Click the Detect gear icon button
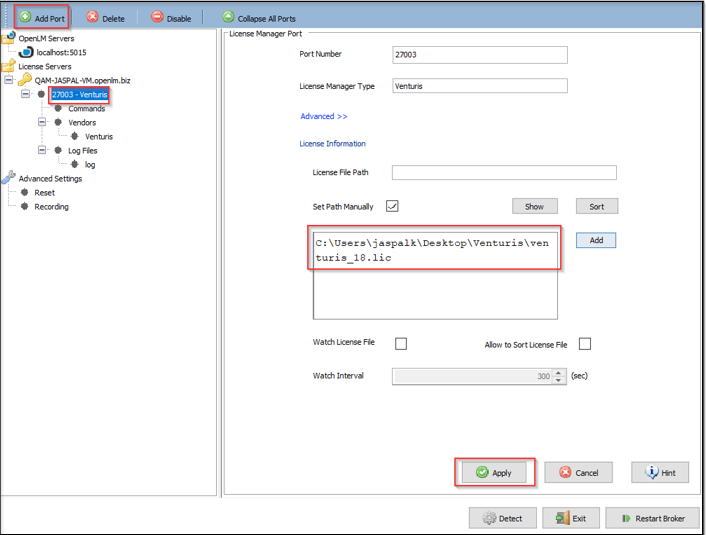706x535 pixels. pos(490,519)
